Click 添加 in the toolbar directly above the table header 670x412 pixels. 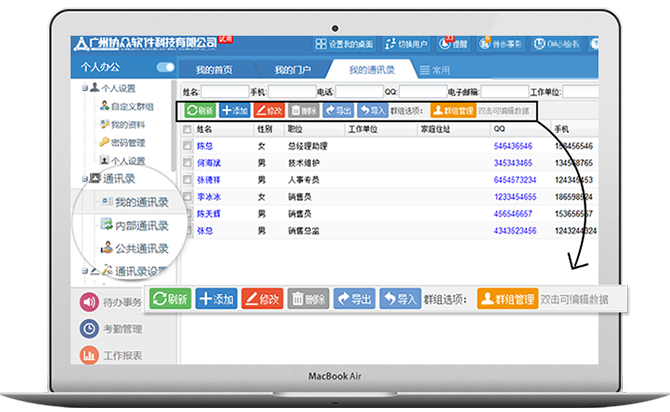tap(235, 110)
